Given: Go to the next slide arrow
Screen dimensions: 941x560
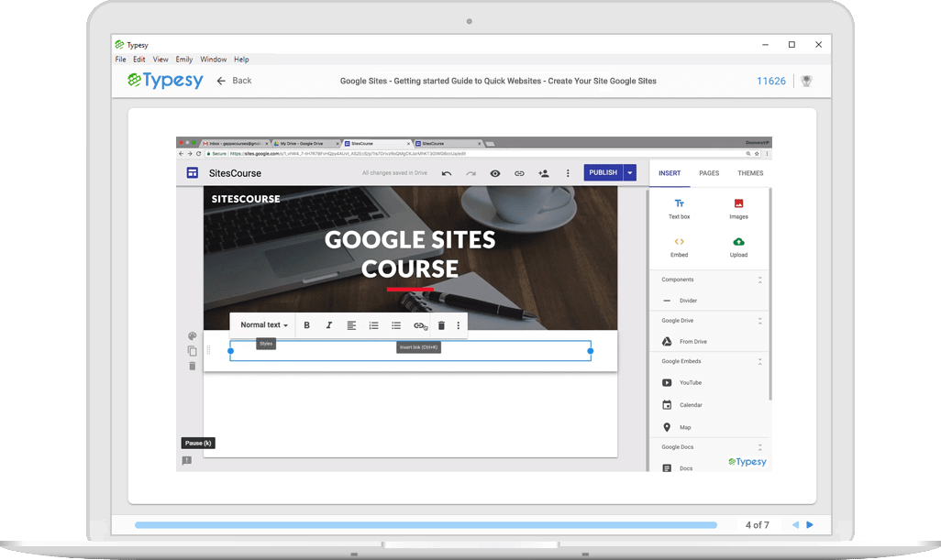Looking at the screenshot, I should [x=810, y=525].
